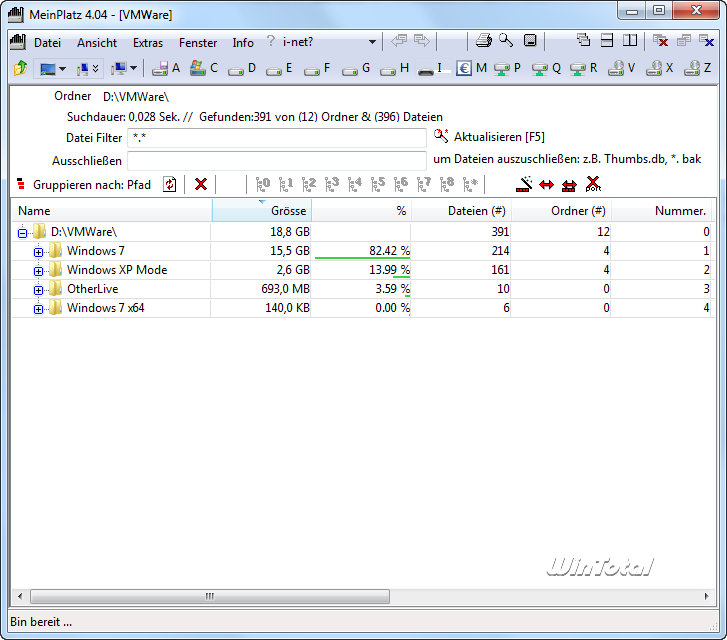Open the i-net? menu
Viewport: 727px width, 640px height.
pos(298,42)
